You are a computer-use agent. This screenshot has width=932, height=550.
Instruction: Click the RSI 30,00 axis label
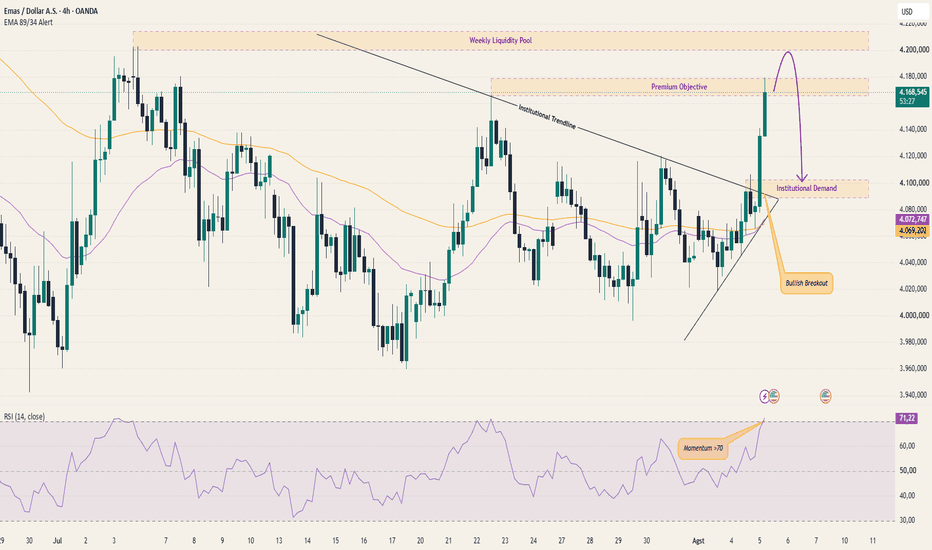click(907, 520)
